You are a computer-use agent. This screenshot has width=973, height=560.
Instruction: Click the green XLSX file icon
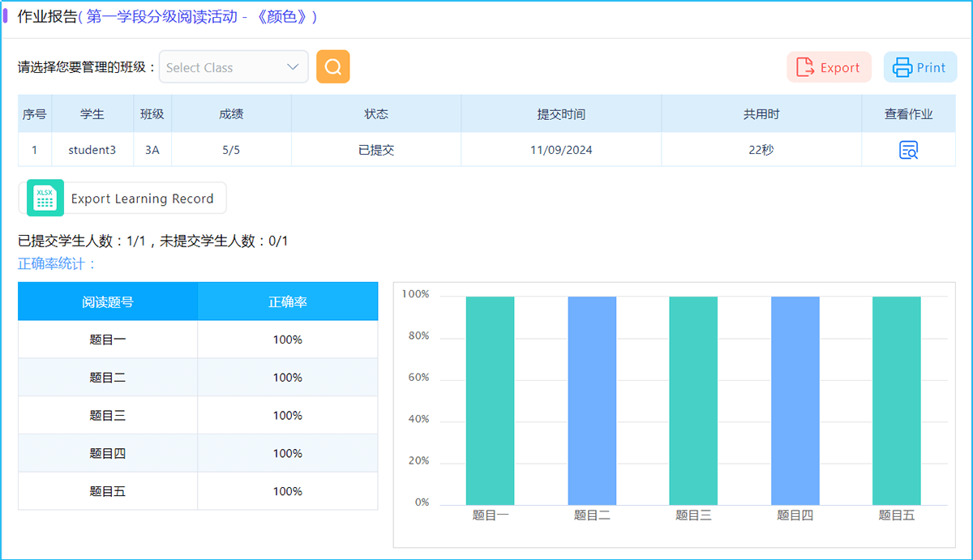[45, 199]
